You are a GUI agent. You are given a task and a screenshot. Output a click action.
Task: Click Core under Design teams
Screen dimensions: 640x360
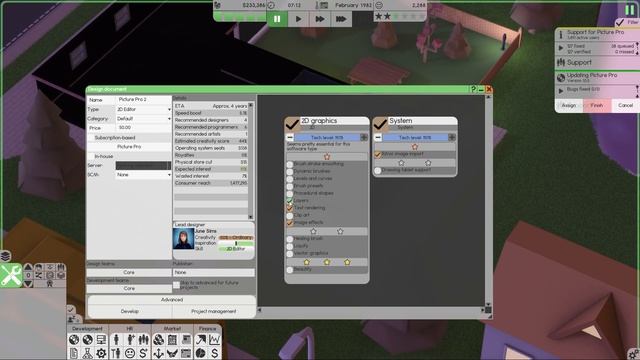129,272
